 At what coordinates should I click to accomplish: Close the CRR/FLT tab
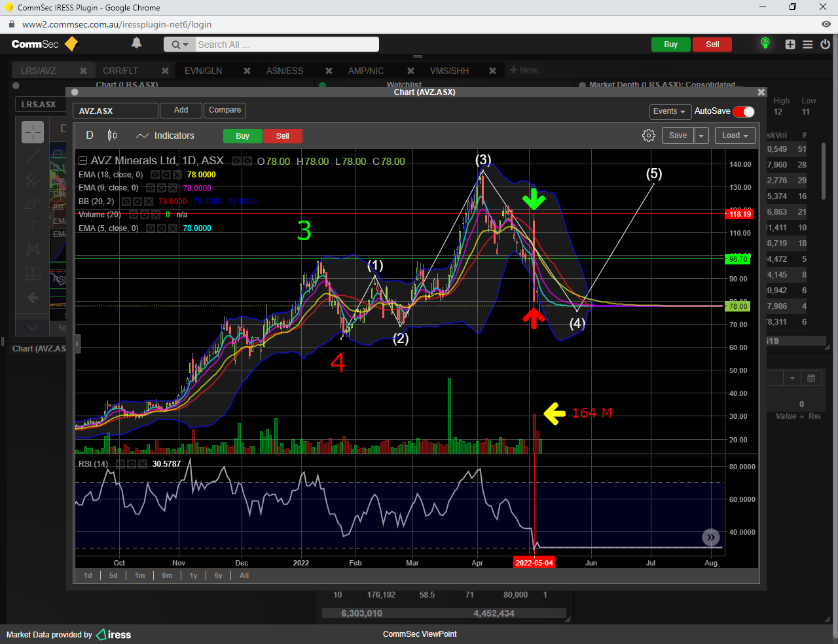pyautogui.click(x=165, y=71)
